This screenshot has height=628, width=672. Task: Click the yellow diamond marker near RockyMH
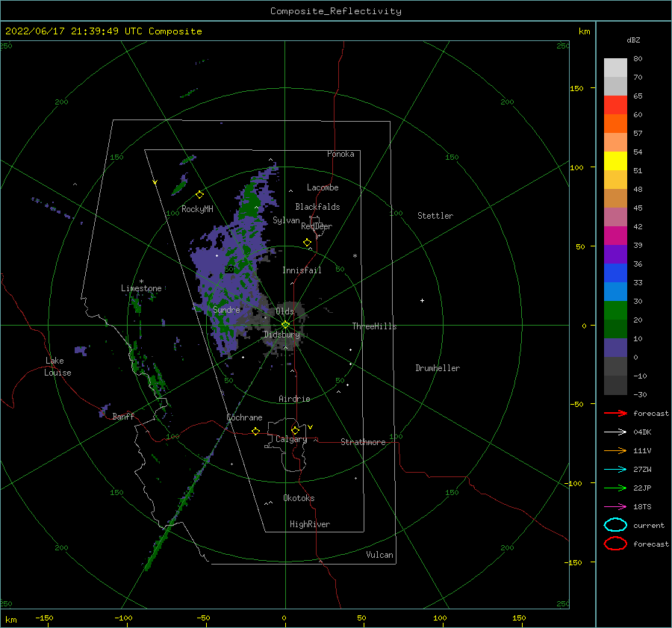[x=199, y=195]
